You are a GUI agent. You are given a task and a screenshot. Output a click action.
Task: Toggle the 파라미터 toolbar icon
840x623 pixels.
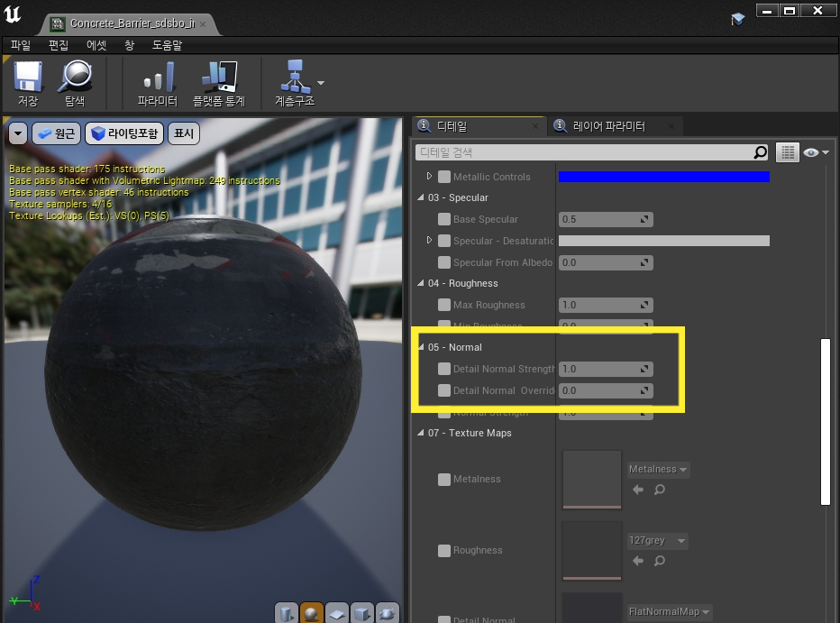[158, 82]
